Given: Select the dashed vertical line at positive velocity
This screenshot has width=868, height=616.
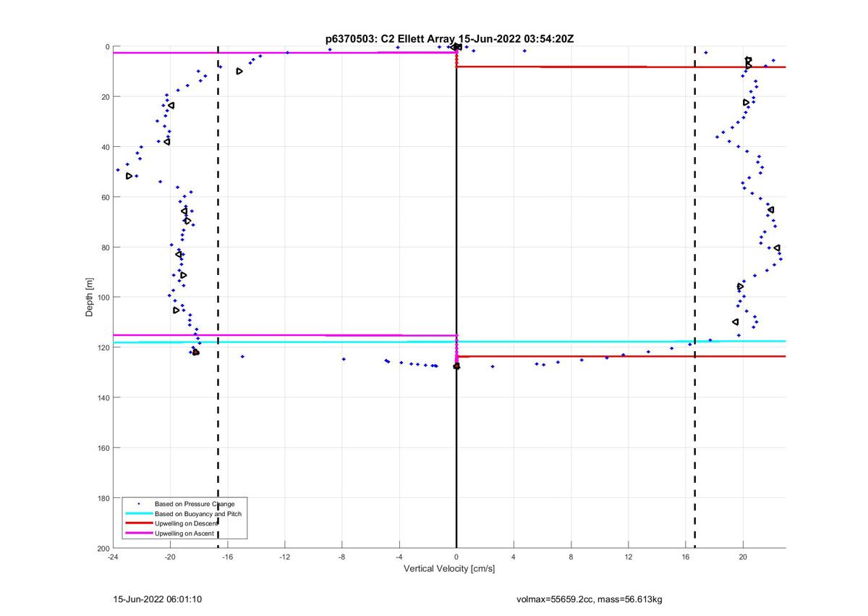Looking at the screenshot, I should click(x=695, y=297).
